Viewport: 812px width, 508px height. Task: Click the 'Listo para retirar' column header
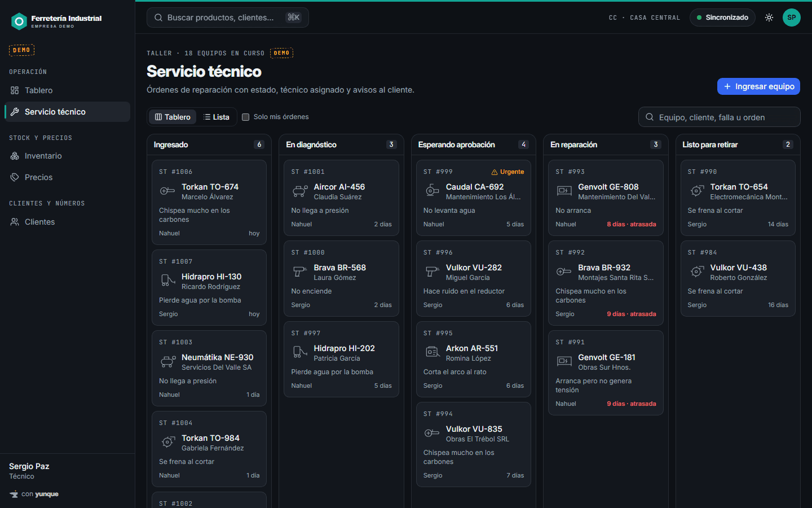click(738, 144)
